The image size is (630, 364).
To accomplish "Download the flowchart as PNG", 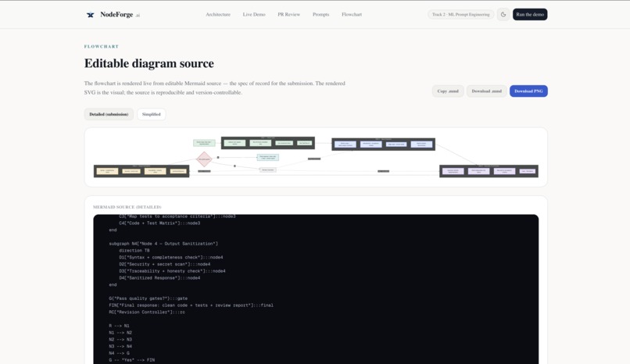I will point(528,91).
